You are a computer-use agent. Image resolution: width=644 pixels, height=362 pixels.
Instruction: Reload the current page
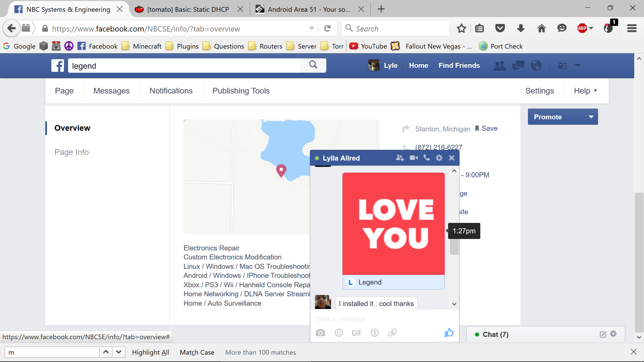[328, 28]
